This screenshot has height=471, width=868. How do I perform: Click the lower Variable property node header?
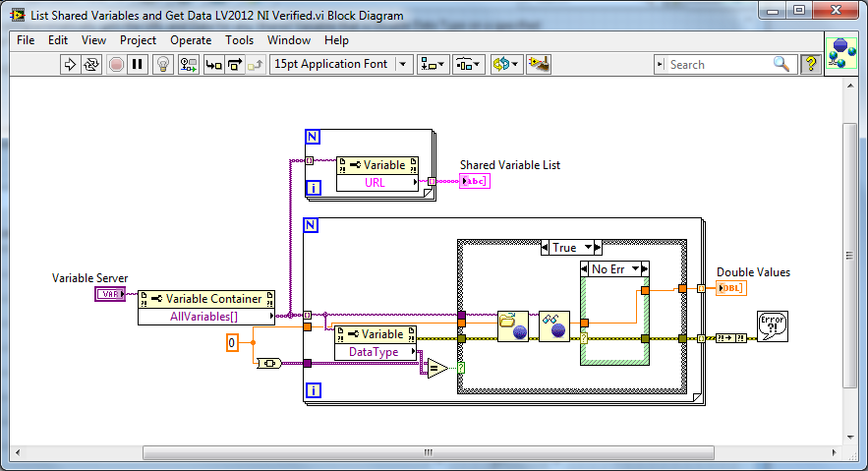(376, 334)
